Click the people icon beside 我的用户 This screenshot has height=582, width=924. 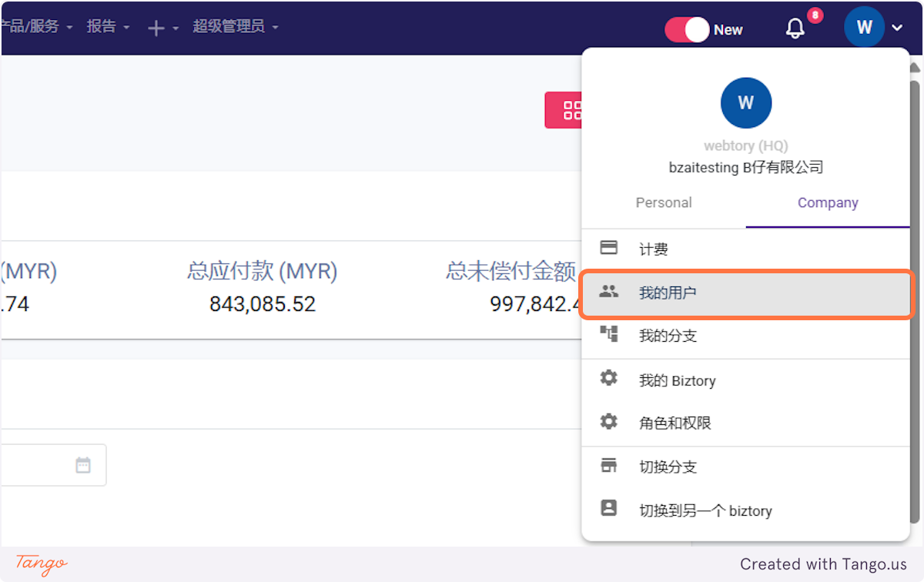(608, 292)
